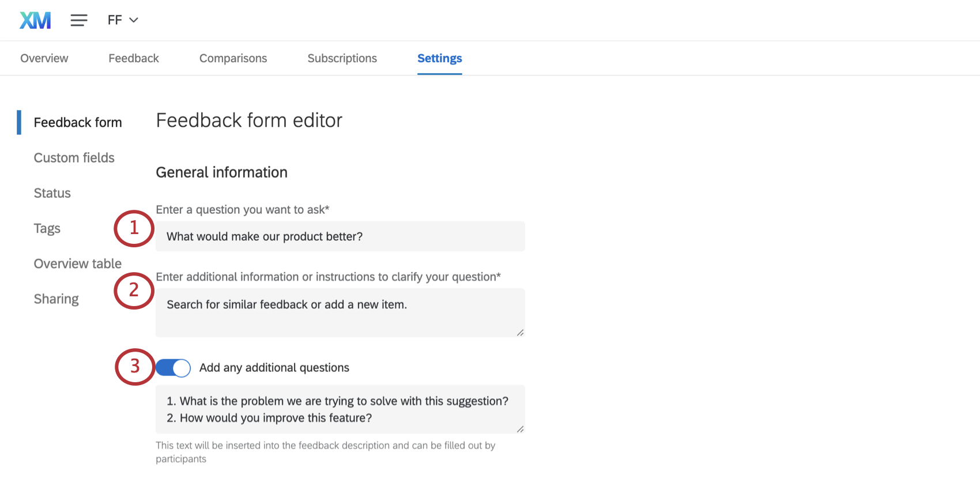Screen dimensions: 980x490
Task: Open Custom fields settings section
Action: tap(74, 158)
